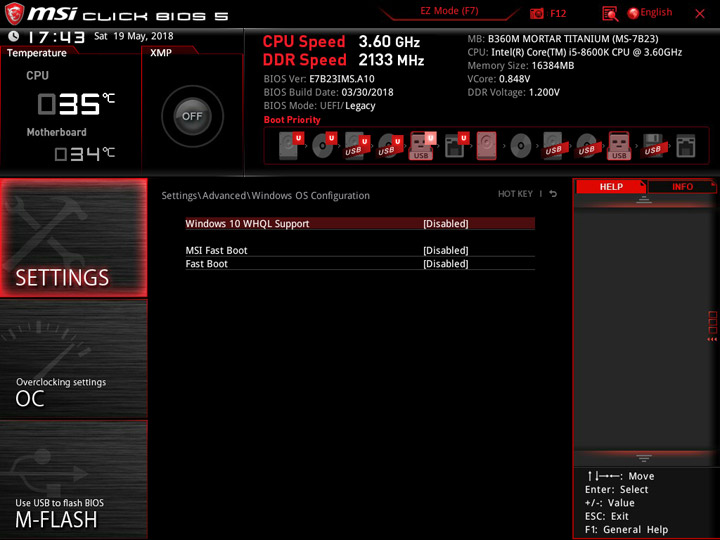Switch to EZ Mode (F7)
This screenshot has width=720, height=540.
[449, 11]
